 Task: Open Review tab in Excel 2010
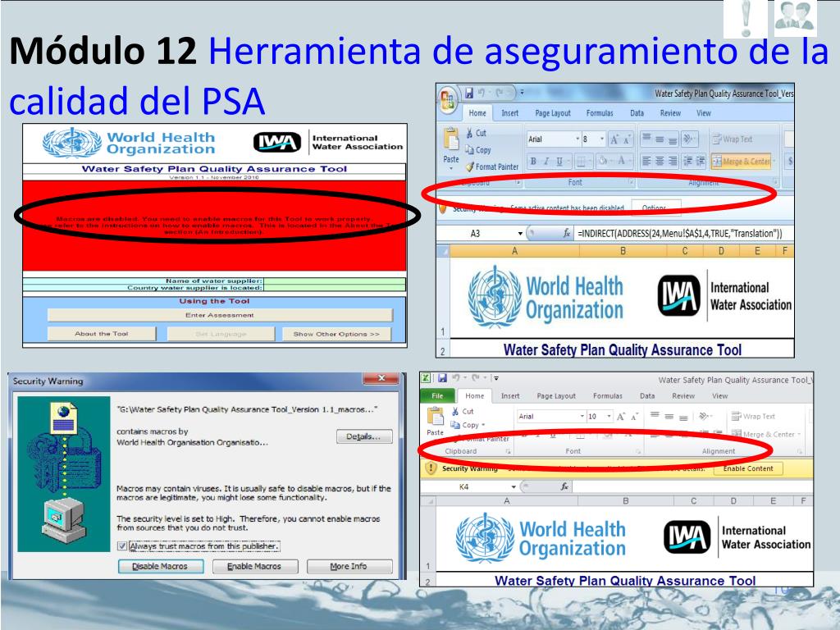683,396
